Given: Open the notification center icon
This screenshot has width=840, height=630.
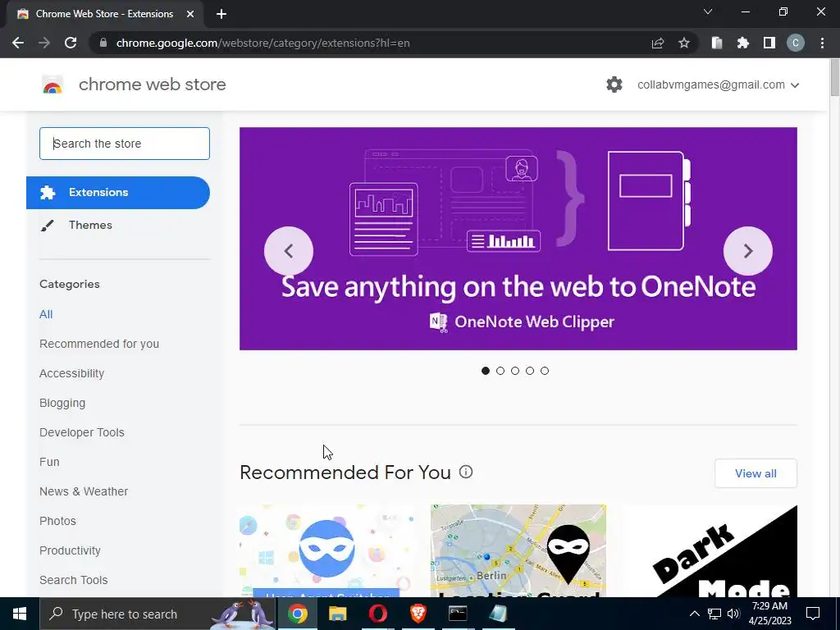Looking at the screenshot, I should coord(813,614).
